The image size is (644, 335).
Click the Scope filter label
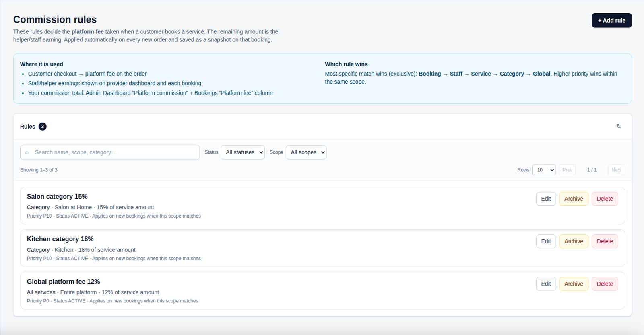pyautogui.click(x=277, y=152)
